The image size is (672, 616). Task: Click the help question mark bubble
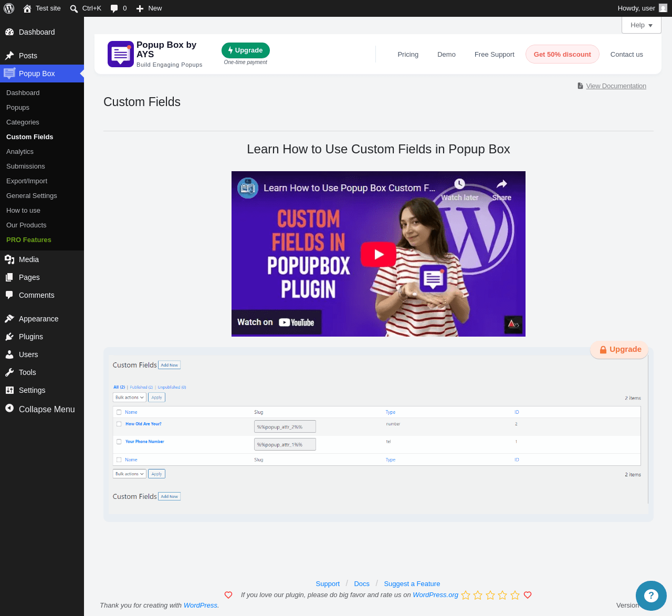click(x=651, y=596)
